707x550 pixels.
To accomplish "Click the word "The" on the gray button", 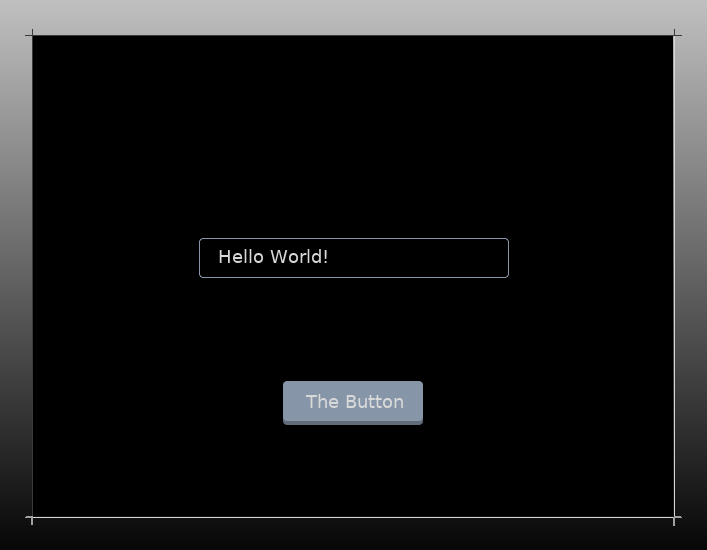I will click(322, 402).
